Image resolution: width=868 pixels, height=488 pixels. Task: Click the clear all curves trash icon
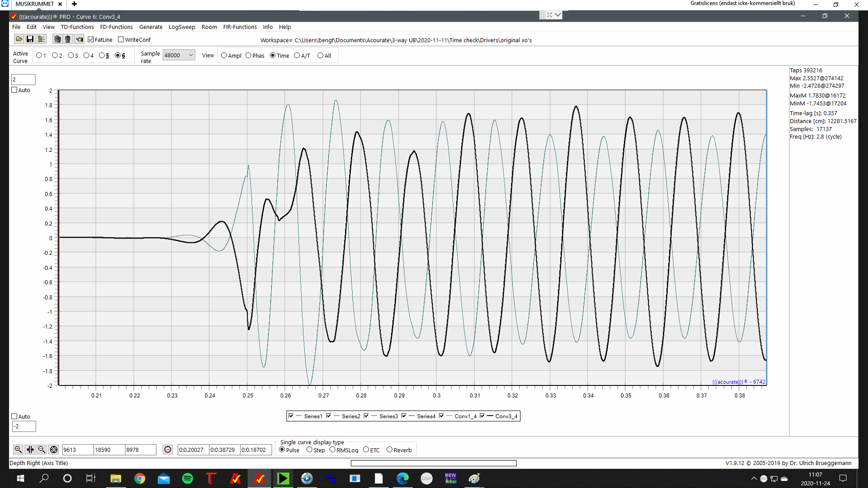coord(57,39)
